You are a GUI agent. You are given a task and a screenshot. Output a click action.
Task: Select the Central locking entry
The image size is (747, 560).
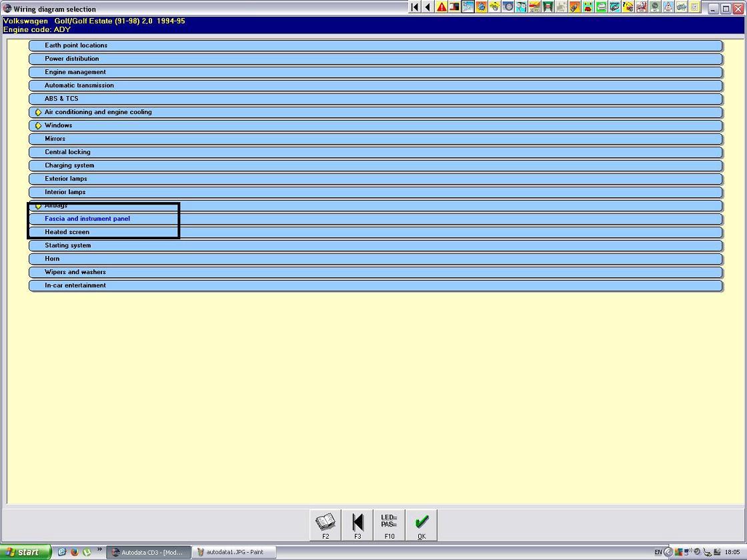pos(67,152)
